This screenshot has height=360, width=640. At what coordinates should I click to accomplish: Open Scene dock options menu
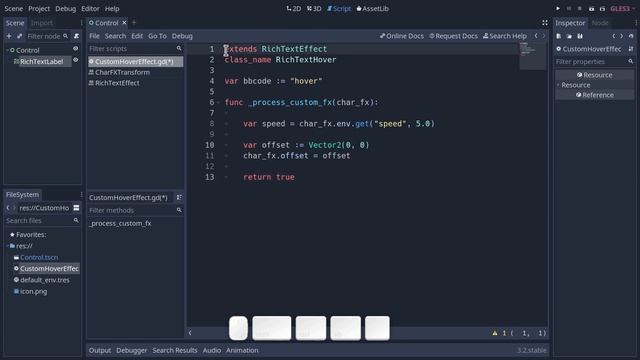[x=81, y=23]
